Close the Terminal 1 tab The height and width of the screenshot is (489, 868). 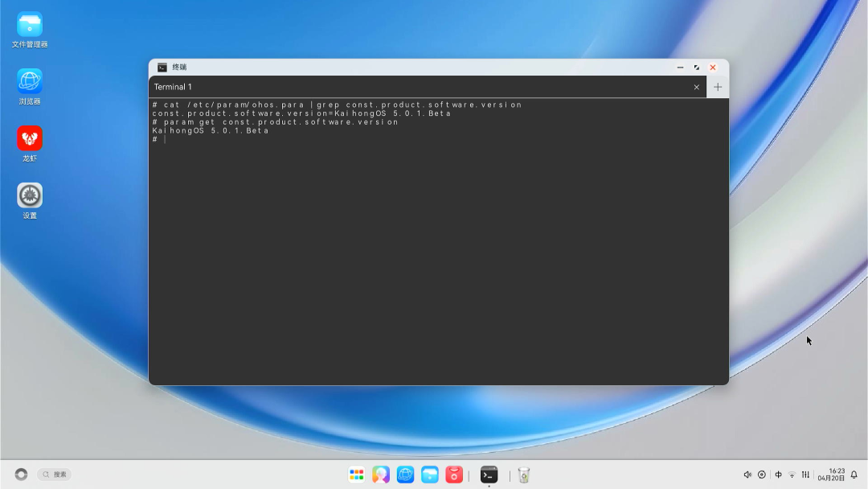click(696, 87)
